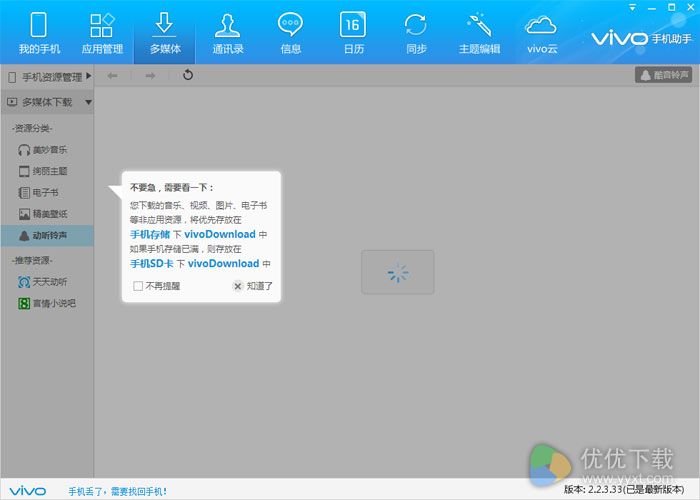Minimize the vivo assistant window

pos(652,8)
